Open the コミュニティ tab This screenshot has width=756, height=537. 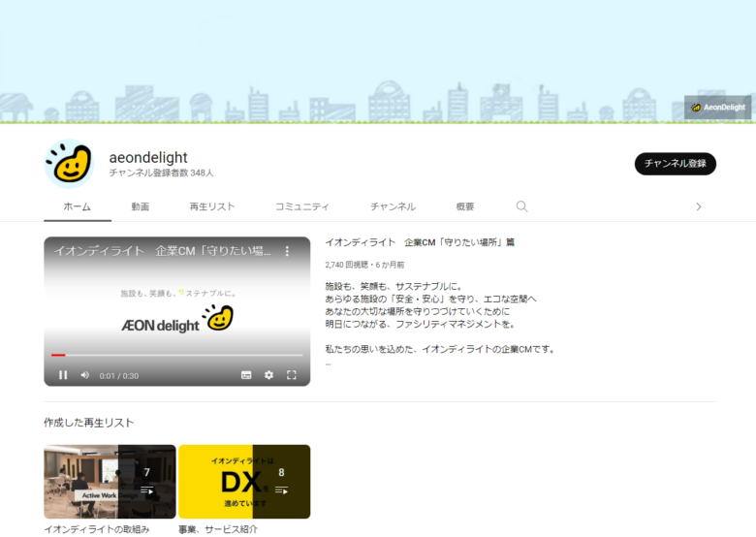[x=301, y=206]
